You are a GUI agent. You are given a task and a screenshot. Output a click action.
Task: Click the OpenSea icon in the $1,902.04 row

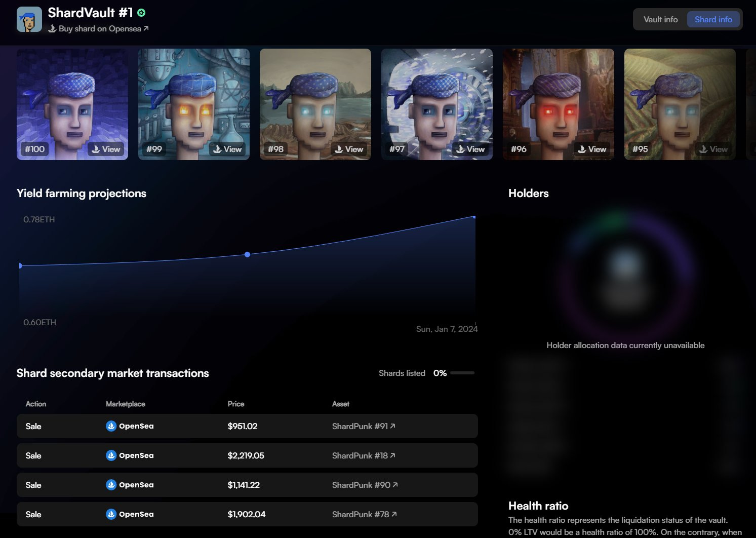tap(111, 514)
